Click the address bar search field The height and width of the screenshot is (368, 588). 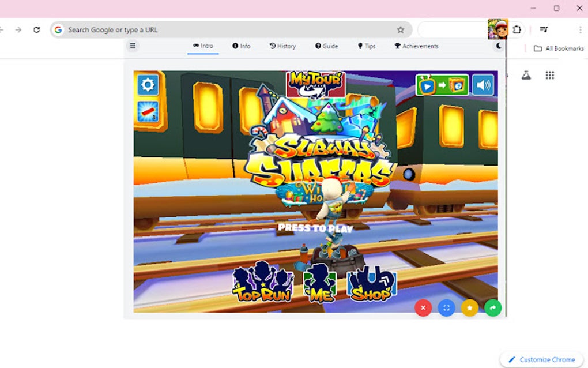click(231, 29)
